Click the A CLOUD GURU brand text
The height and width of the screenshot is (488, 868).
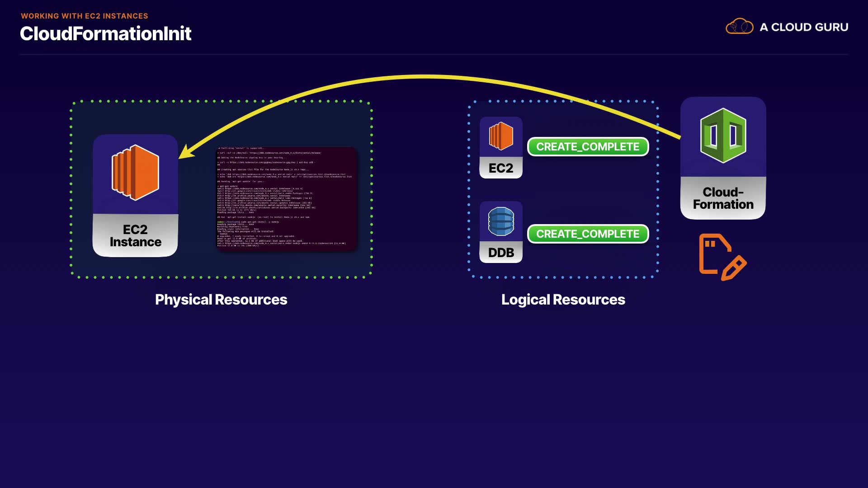804,27
